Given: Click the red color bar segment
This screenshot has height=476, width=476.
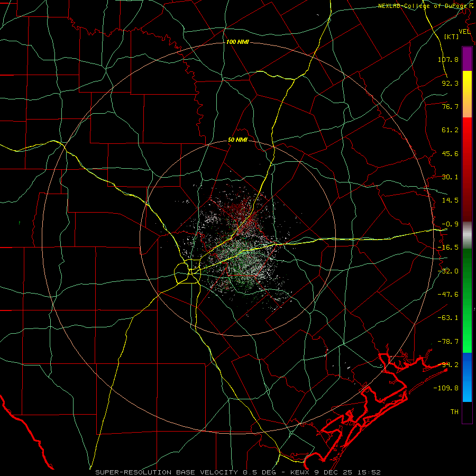Looking at the screenshot, I should [x=467, y=169].
